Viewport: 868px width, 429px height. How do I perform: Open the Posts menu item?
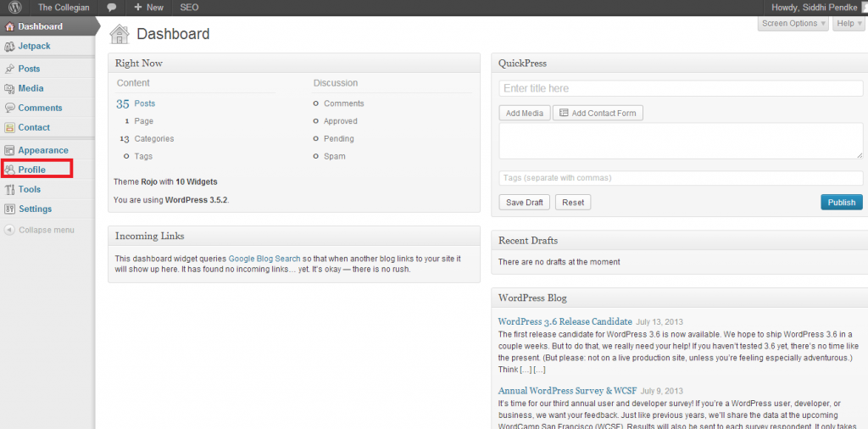(30, 70)
